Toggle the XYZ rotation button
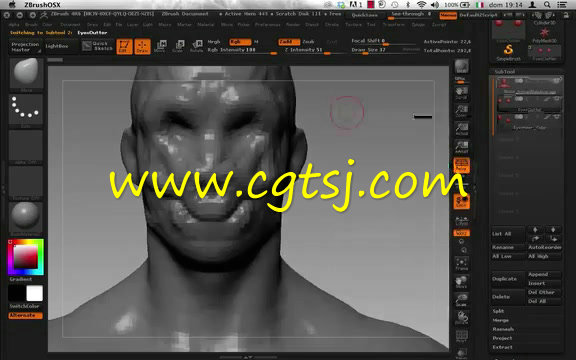The width and height of the screenshot is (576, 360). point(461,233)
